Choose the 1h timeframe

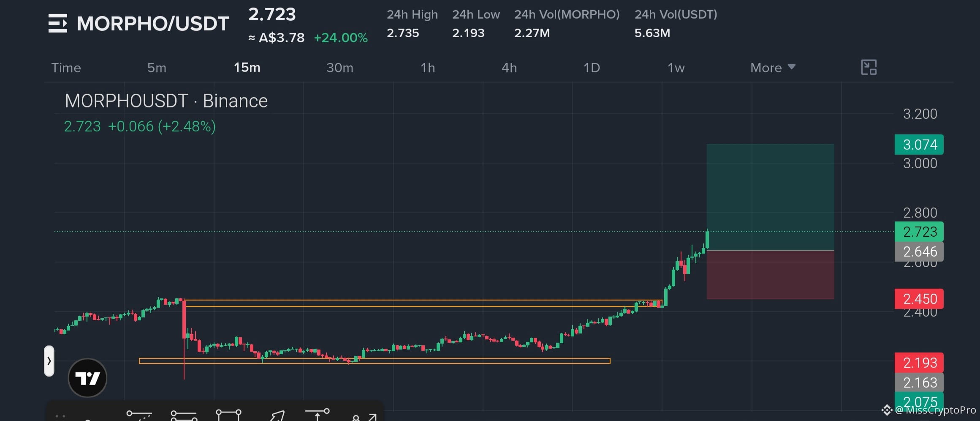click(428, 68)
